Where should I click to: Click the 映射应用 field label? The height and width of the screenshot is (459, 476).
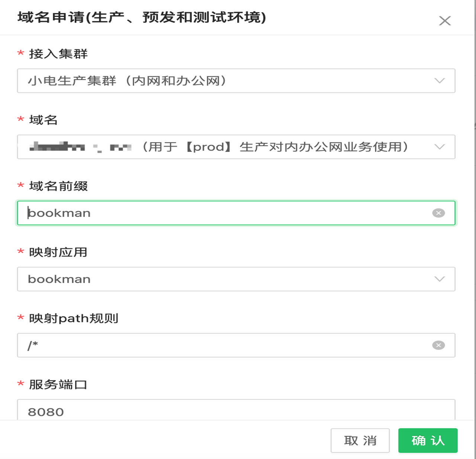pyautogui.click(x=58, y=252)
